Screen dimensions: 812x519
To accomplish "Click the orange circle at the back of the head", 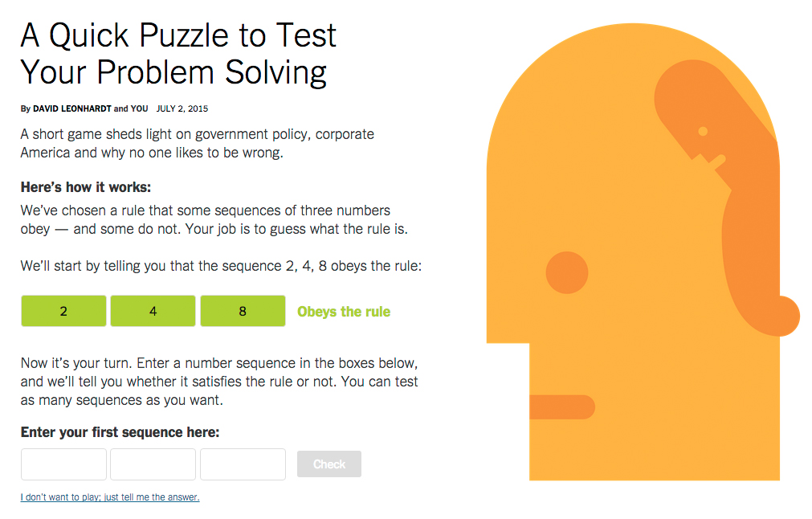I will [x=782, y=316].
